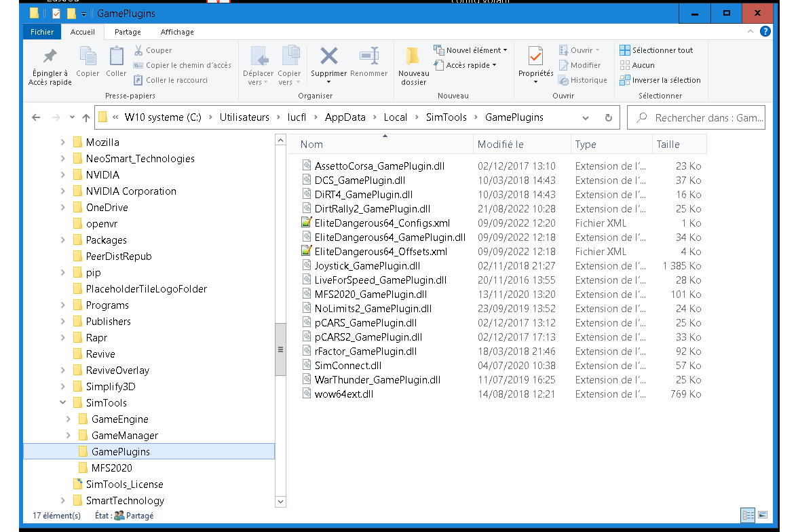This screenshot has width=798, height=532.
Task: Rename item using Renommer
Action: (369, 62)
